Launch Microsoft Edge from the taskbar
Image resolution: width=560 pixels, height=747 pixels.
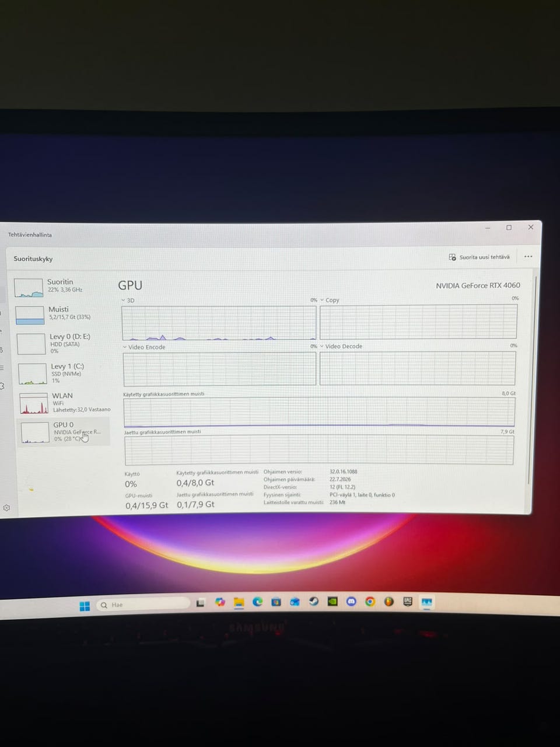point(257,602)
